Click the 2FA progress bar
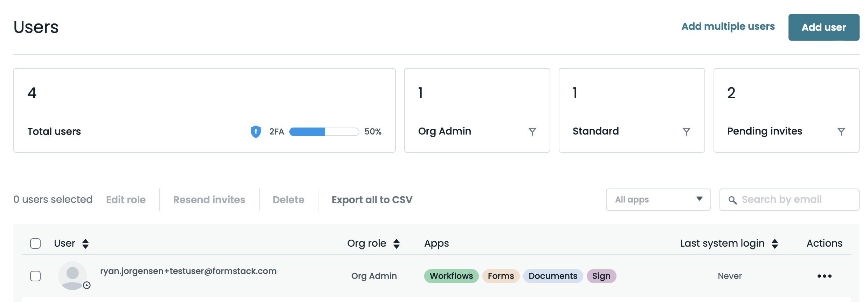868x302 pixels. click(x=324, y=132)
